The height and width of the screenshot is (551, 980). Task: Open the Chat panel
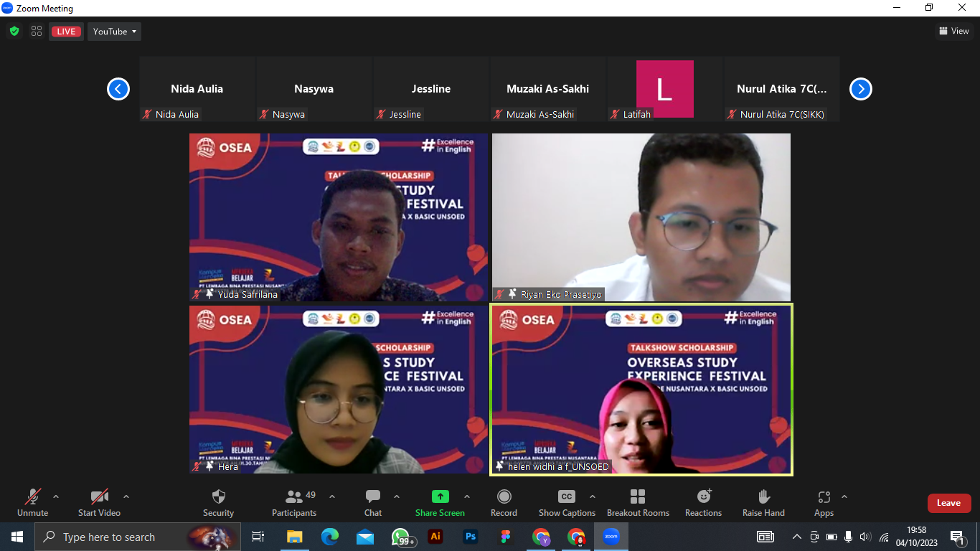click(x=372, y=497)
